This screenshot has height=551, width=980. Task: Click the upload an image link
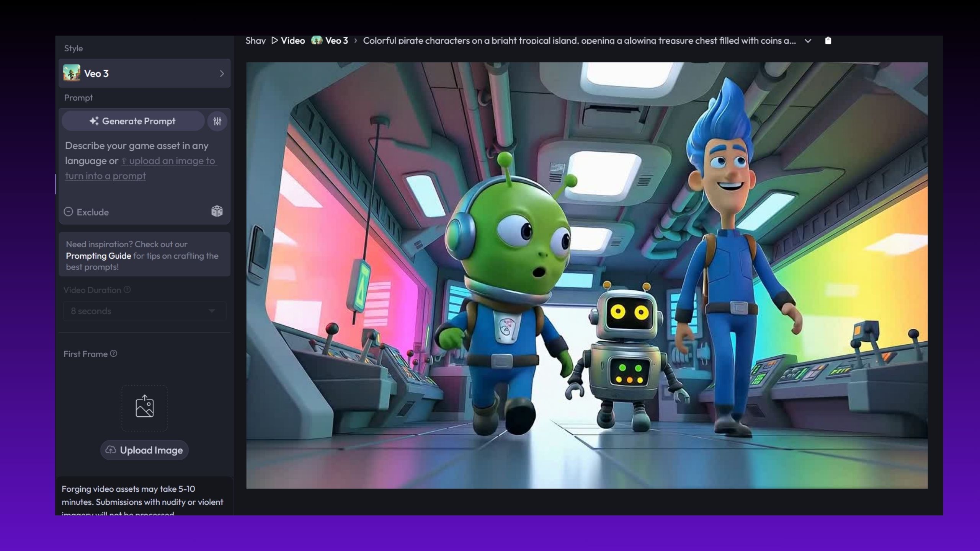(x=172, y=161)
